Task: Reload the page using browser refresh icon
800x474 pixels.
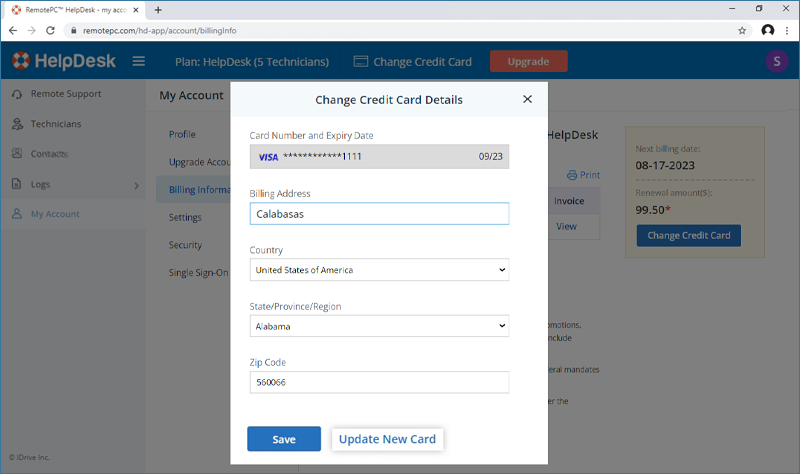Action: click(52, 30)
